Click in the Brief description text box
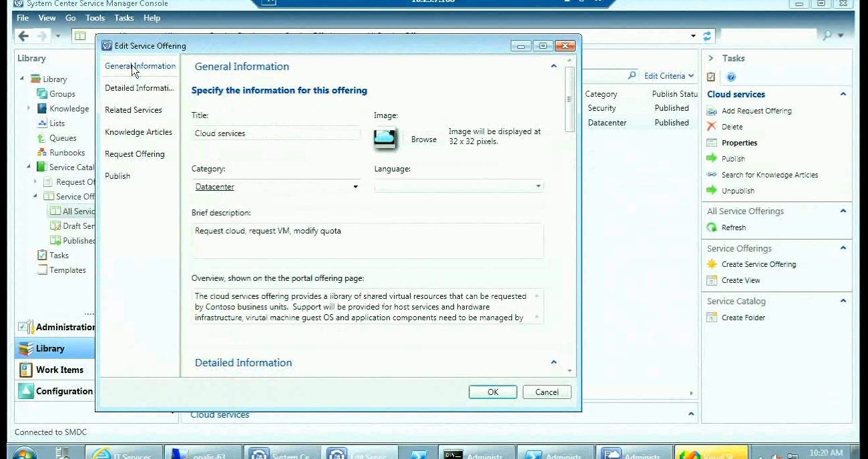This screenshot has width=868, height=459. [367, 240]
